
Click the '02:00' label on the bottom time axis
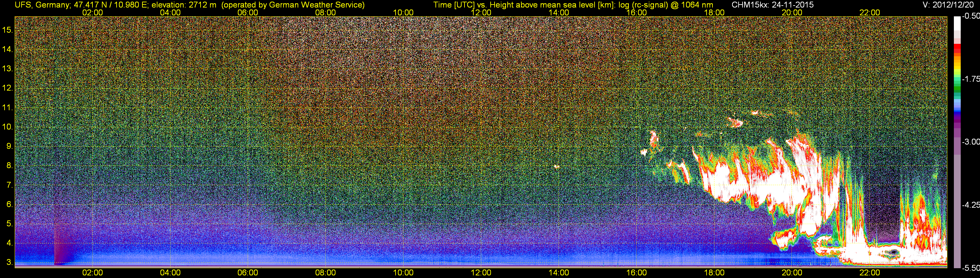coord(92,273)
